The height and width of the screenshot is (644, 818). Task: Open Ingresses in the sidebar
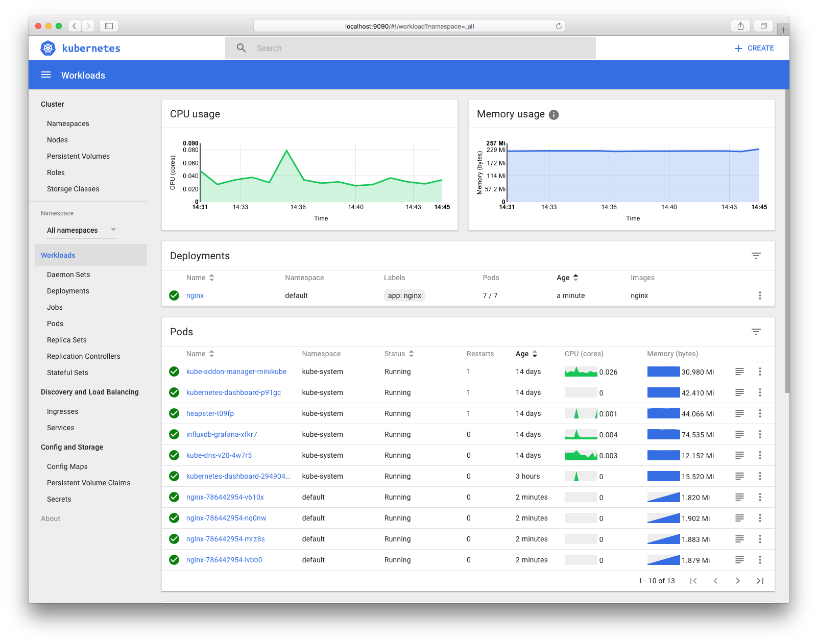pyautogui.click(x=63, y=411)
